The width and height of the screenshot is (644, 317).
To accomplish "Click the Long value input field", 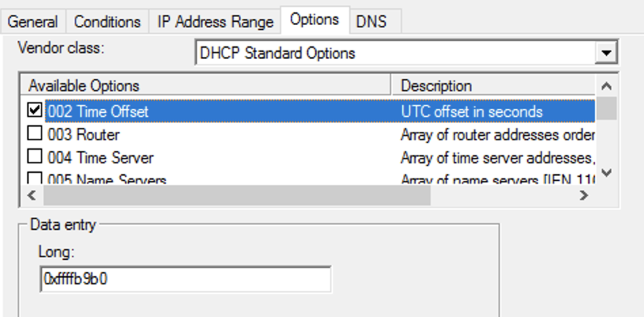I will (x=185, y=279).
